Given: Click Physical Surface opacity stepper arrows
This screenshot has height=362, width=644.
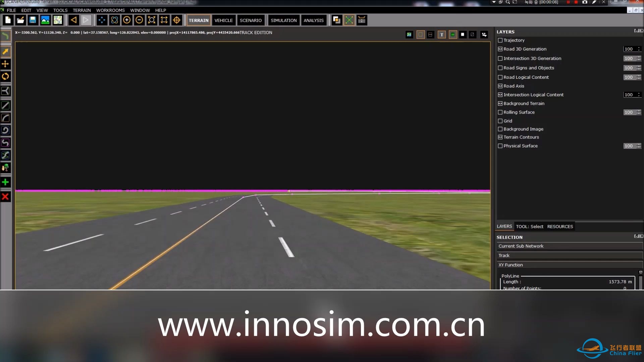Looking at the screenshot, I should (639, 146).
